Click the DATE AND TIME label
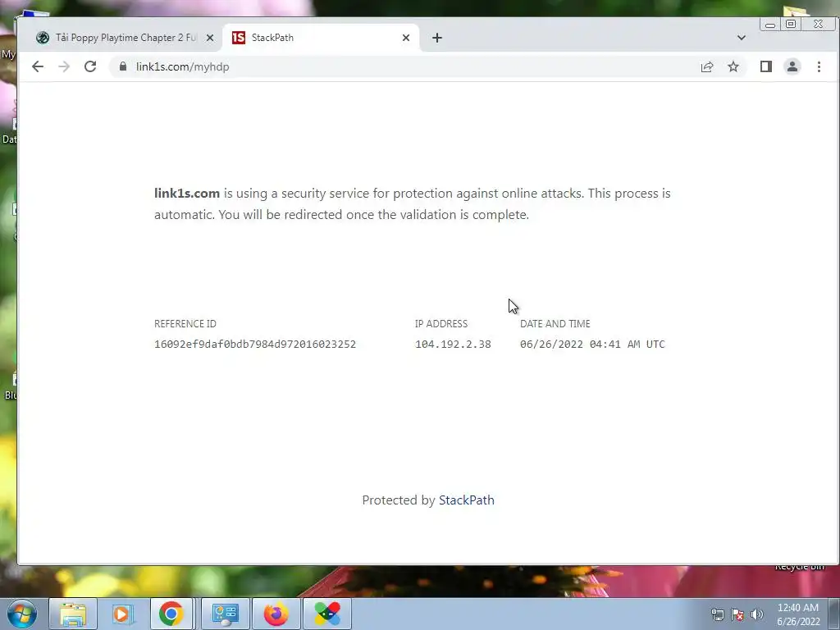840x630 pixels. pyautogui.click(x=555, y=323)
